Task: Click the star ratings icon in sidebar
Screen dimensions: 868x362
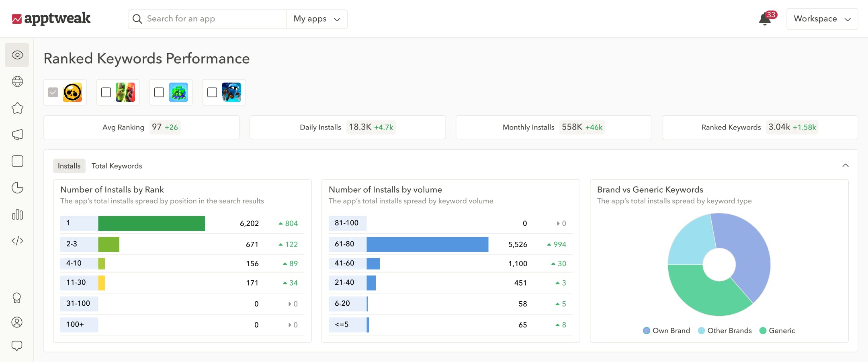Action: pyautogui.click(x=17, y=108)
